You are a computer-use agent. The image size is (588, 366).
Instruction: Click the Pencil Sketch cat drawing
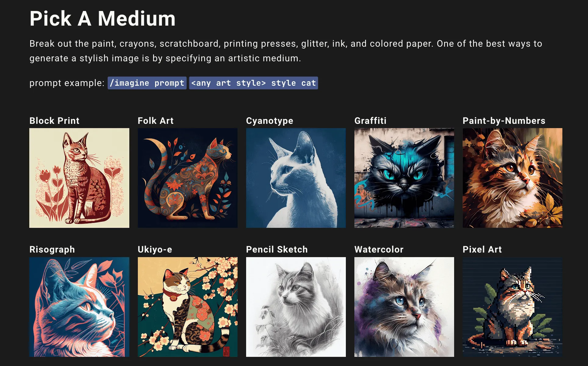[x=296, y=307]
